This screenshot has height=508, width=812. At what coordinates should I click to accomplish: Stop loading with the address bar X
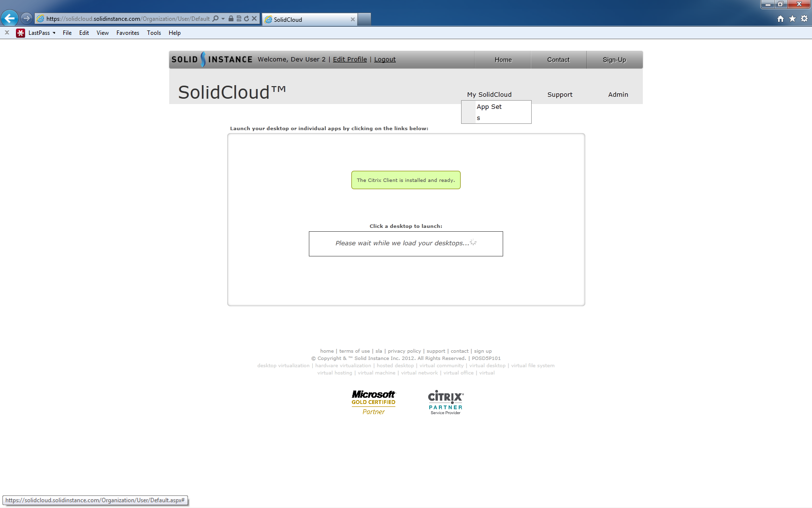pyautogui.click(x=254, y=19)
